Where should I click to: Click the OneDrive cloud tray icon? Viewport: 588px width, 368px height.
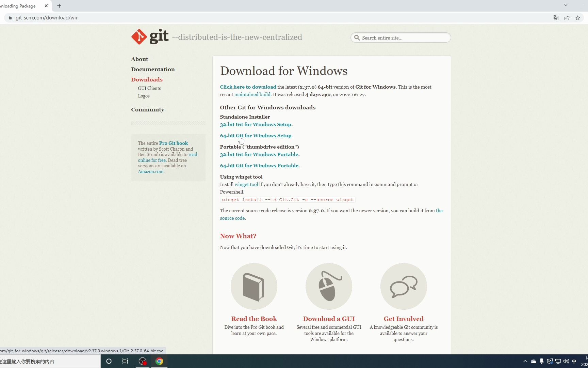533,361
